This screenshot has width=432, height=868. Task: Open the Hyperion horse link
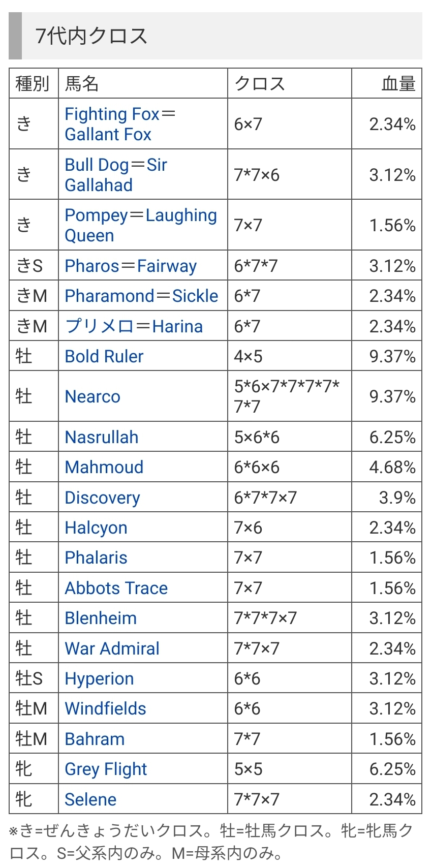point(99,678)
